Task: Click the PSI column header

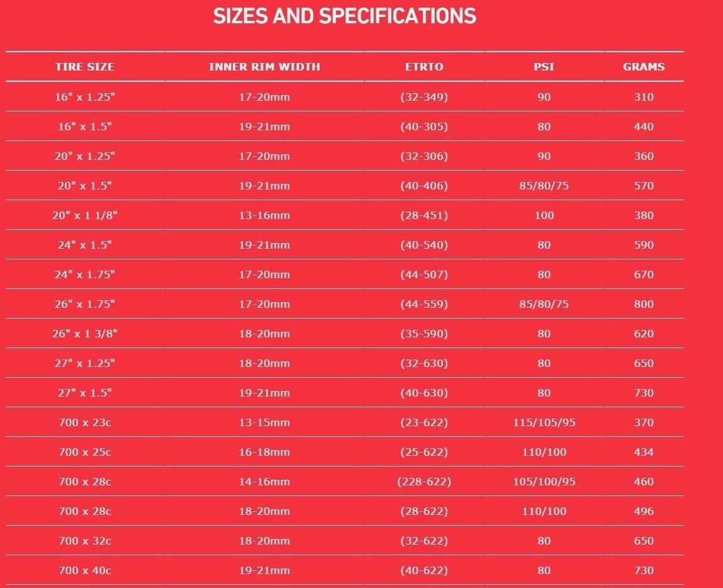Action: click(x=544, y=67)
